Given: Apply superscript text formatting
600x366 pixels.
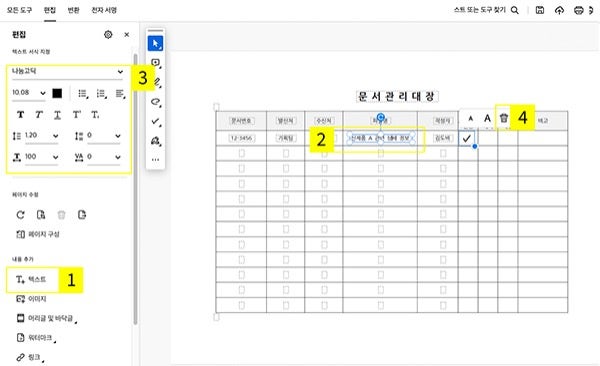Looking at the screenshot, I should [77, 114].
